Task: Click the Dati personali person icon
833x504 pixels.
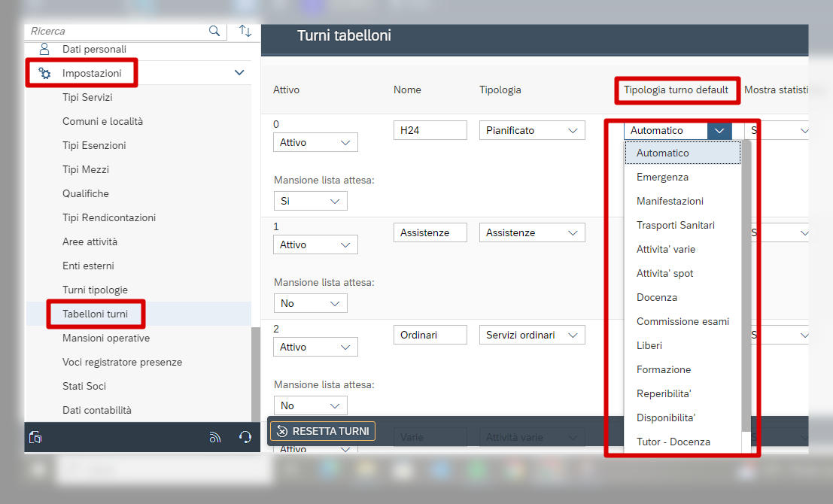Action: pyautogui.click(x=44, y=49)
